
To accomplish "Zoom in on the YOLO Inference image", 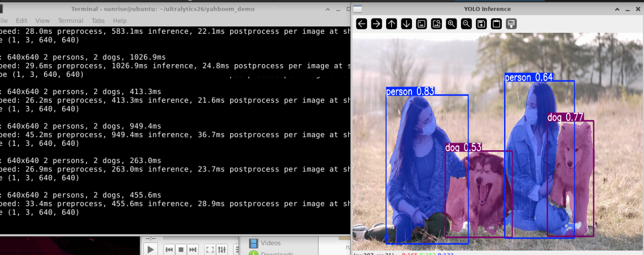I will 451,23.
